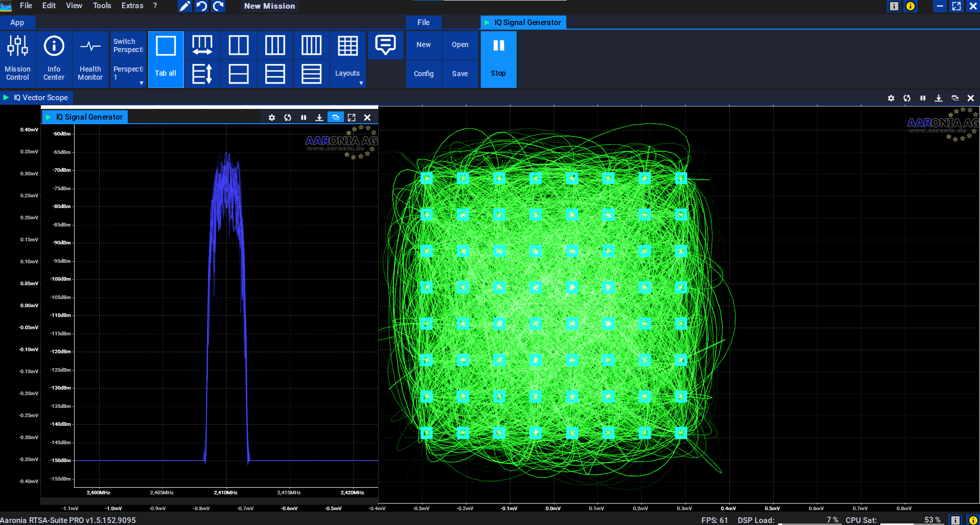Image resolution: width=980 pixels, height=525 pixels.
Task: Select the two-row layout
Action: pyautogui.click(x=239, y=74)
